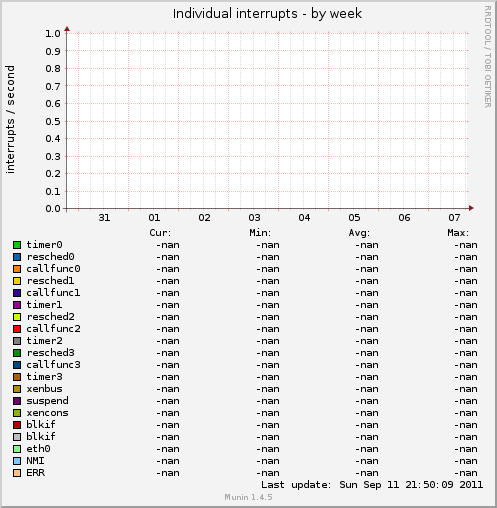Click y-axis value 1.0

coord(53,34)
